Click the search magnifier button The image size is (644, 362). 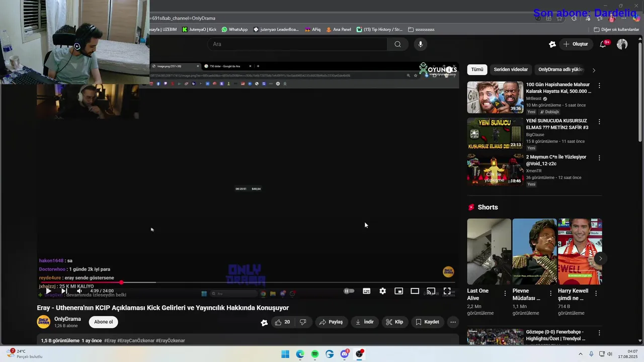tap(397, 44)
